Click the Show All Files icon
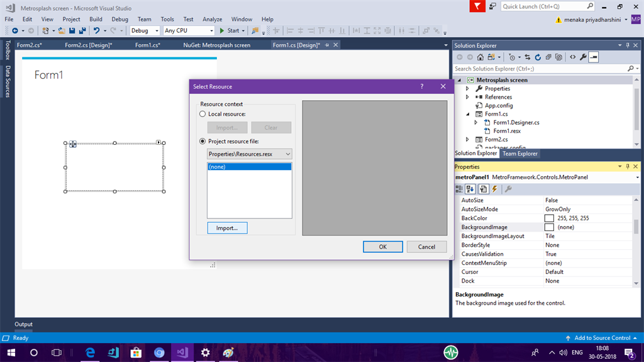 tap(558, 57)
